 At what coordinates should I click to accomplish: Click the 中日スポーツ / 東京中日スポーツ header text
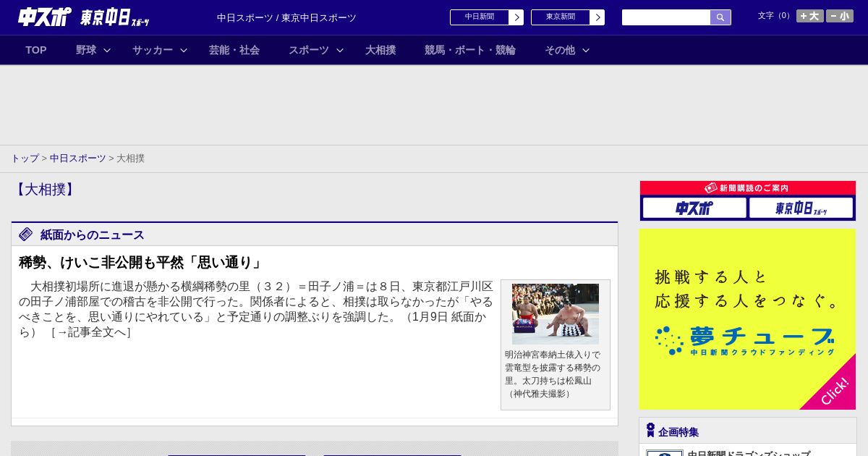coord(286,17)
